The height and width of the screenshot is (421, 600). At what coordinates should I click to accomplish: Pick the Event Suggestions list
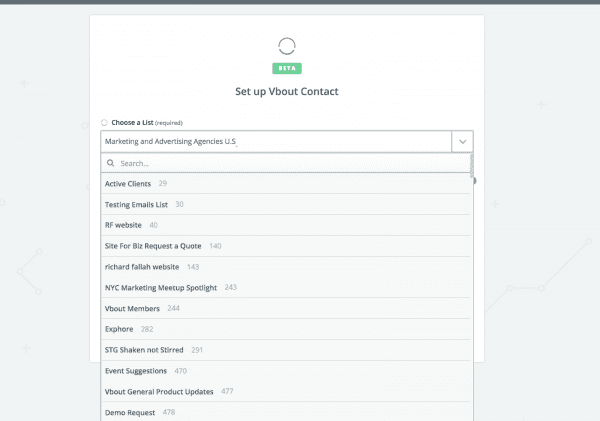pos(286,371)
